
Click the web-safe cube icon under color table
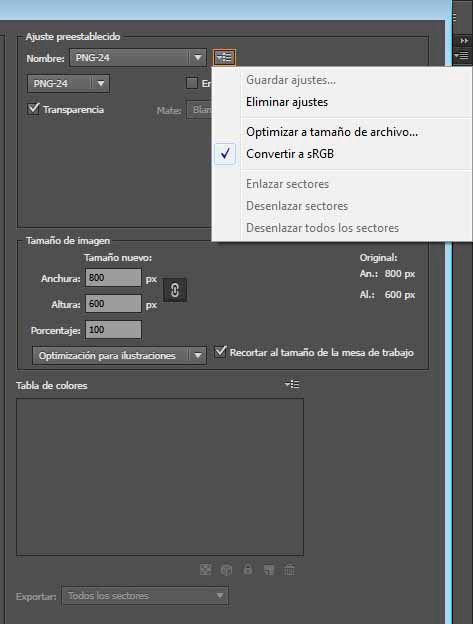coord(226,570)
